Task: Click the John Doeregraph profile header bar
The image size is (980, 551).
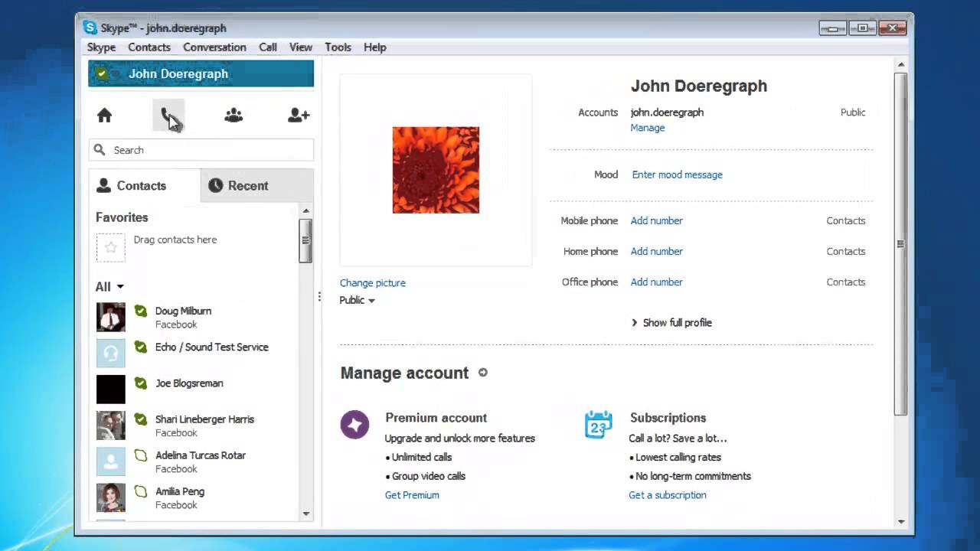Action: (x=201, y=74)
